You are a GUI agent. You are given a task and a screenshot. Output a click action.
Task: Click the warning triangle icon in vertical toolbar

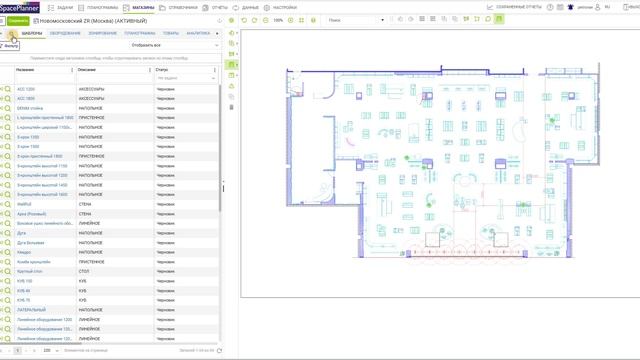coord(231,86)
